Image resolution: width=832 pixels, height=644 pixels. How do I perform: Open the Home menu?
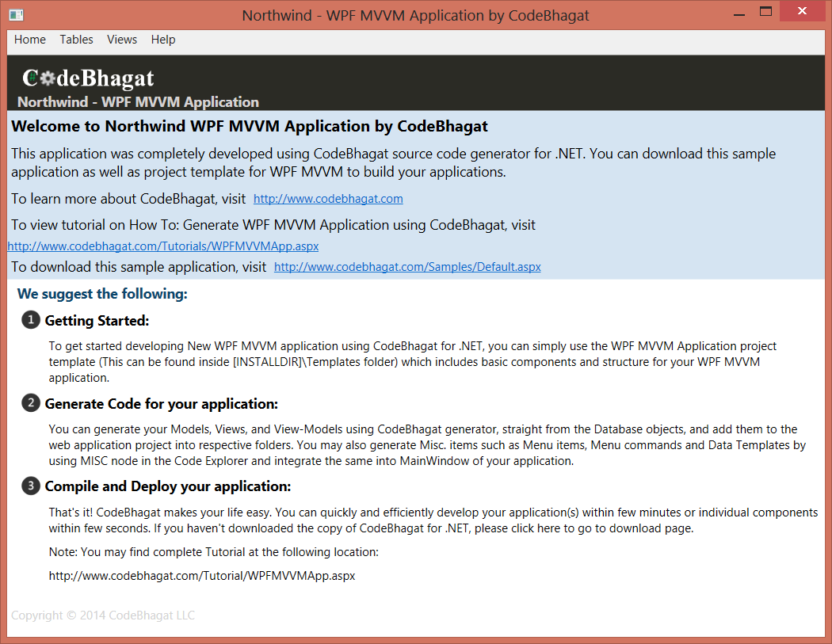[x=30, y=40]
